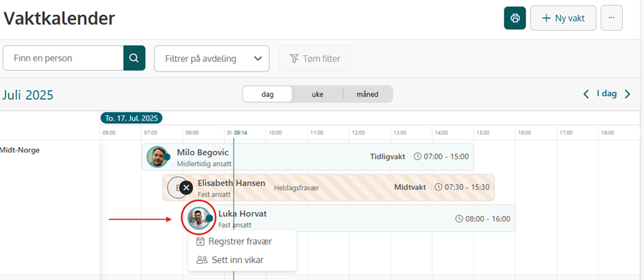Click the plus icon in Ny vakt

(547, 18)
